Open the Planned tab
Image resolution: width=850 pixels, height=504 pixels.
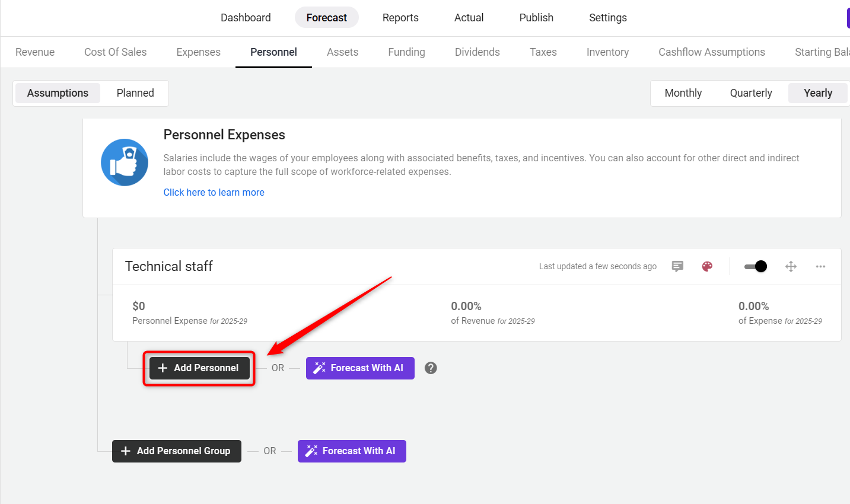[x=135, y=93]
